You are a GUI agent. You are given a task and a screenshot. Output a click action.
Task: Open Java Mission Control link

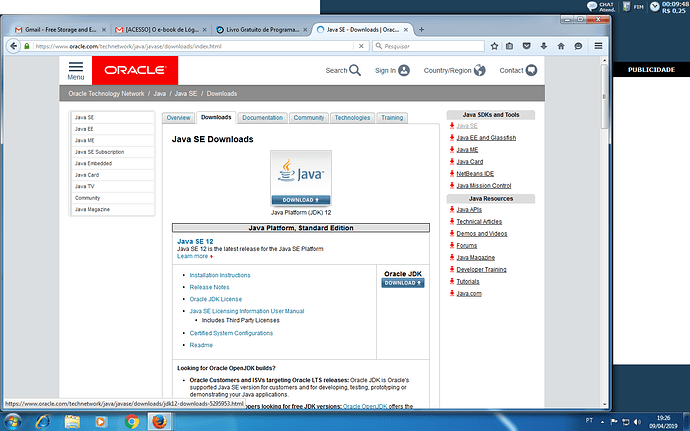point(484,186)
